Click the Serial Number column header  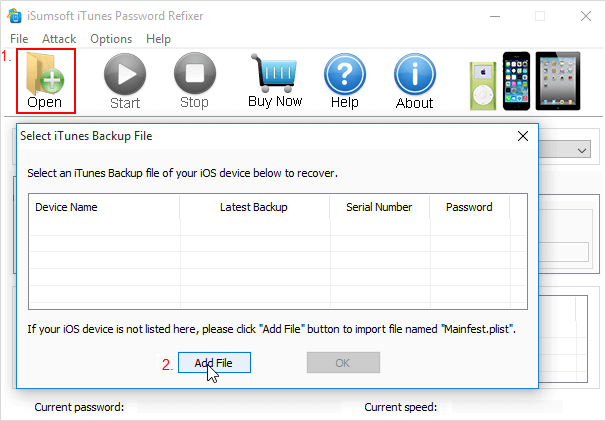(379, 207)
